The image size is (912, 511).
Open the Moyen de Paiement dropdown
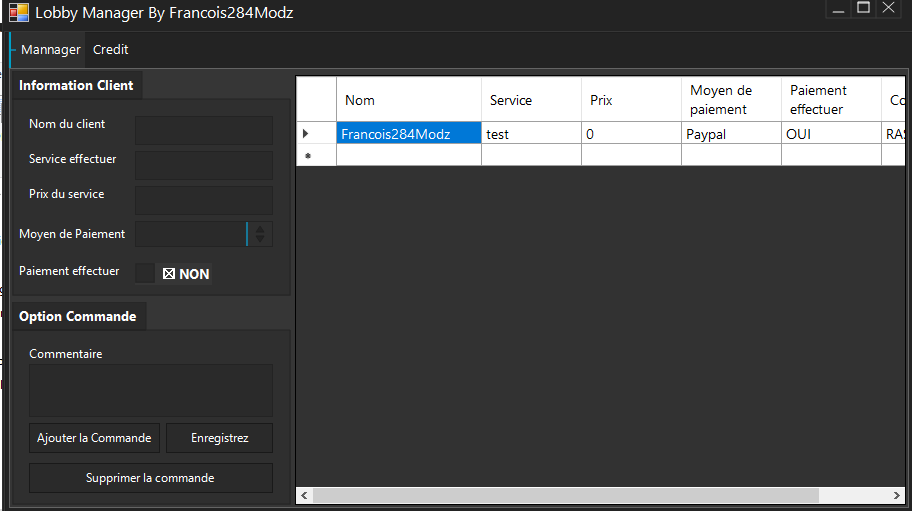click(x=204, y=234)
